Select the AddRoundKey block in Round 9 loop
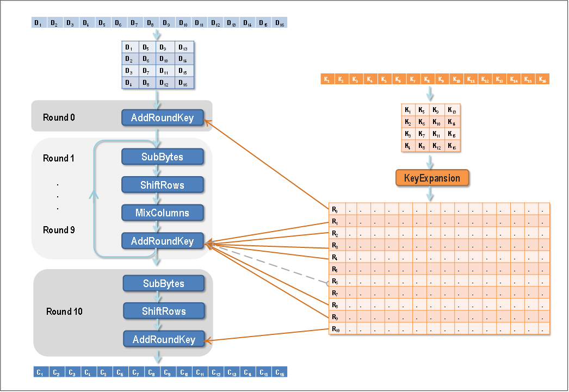Screen dimensions: 569x392 162,241
